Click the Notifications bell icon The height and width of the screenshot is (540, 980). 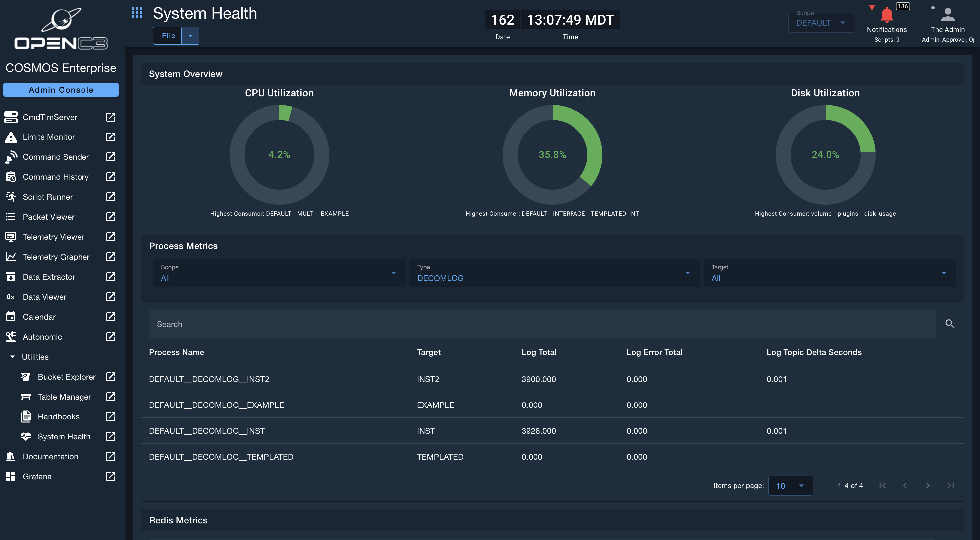pyautogui.click(x=887, y=15)
